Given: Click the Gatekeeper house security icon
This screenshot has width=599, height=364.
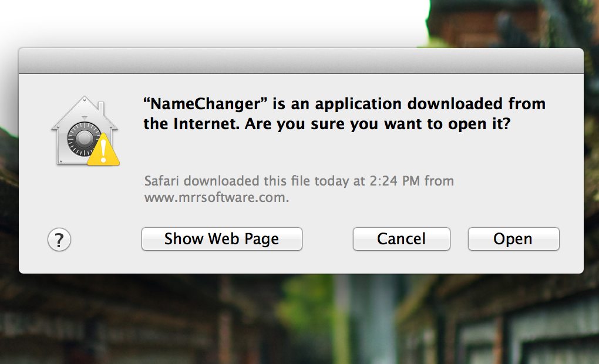Looking at the screenshot, I should click(85, 130).
